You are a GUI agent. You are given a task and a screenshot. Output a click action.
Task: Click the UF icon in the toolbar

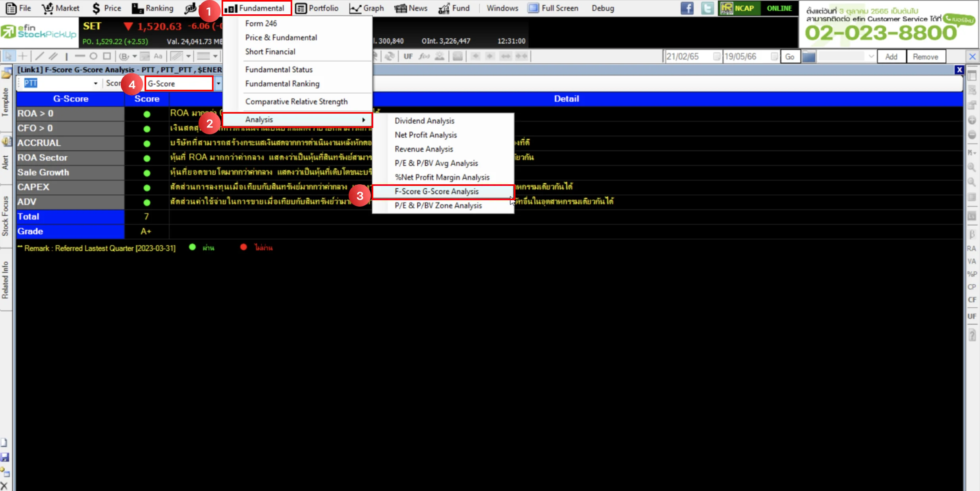(x=408, y=56)
